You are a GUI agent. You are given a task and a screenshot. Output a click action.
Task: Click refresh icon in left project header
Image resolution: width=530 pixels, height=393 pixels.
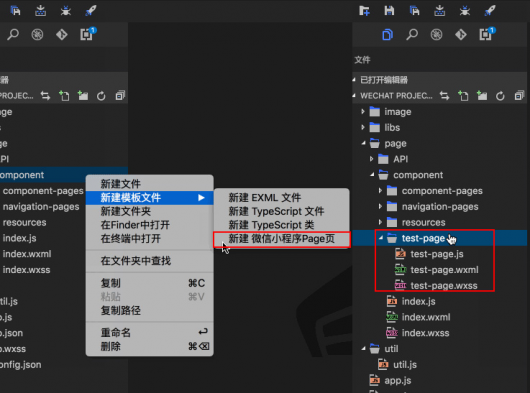(101, 96)
